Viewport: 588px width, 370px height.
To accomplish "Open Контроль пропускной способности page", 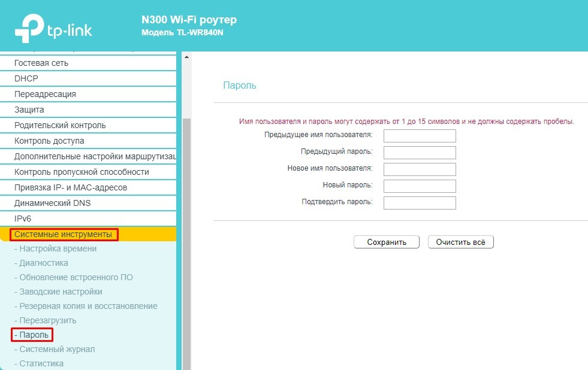I will [82, 172].
